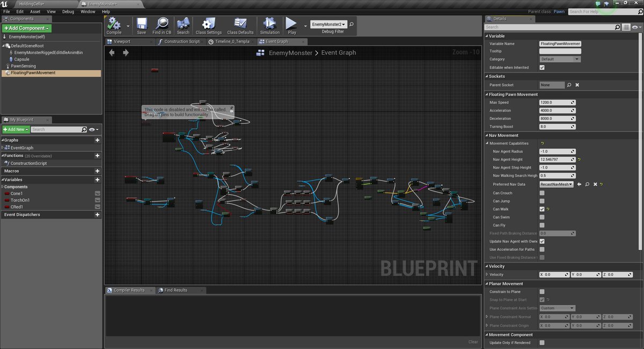Click the Search toolbar icon
The image size is (644, 349).
[183, 25]
